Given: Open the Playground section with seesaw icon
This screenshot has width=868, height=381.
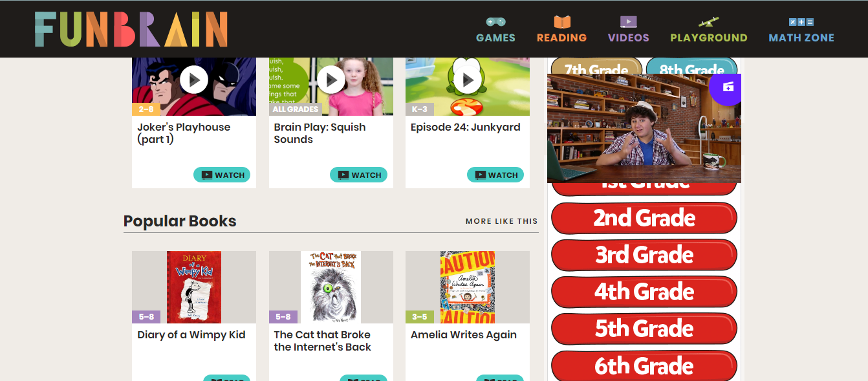Looking at the screenshot, I should click(709, 30).
